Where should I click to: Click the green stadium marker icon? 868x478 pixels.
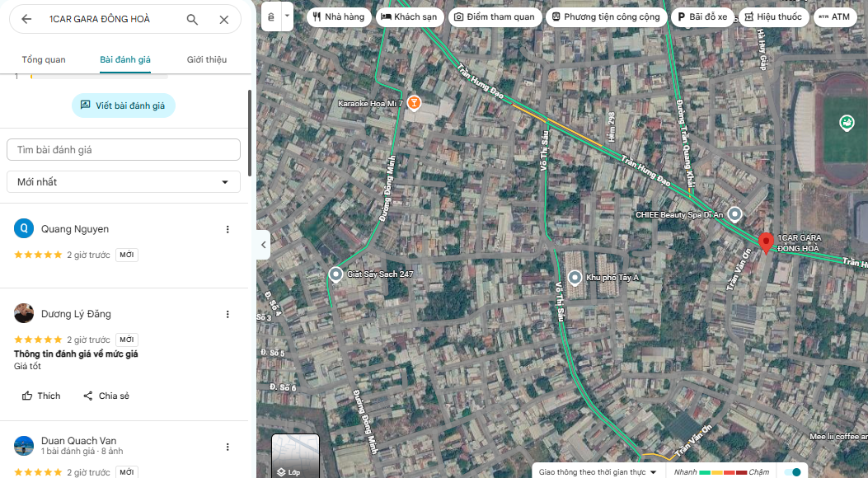(x=847, y=123)
